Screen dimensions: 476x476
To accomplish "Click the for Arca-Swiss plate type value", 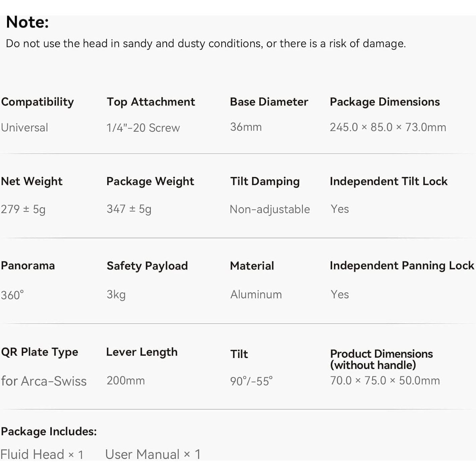I will (x=44, y=381).
